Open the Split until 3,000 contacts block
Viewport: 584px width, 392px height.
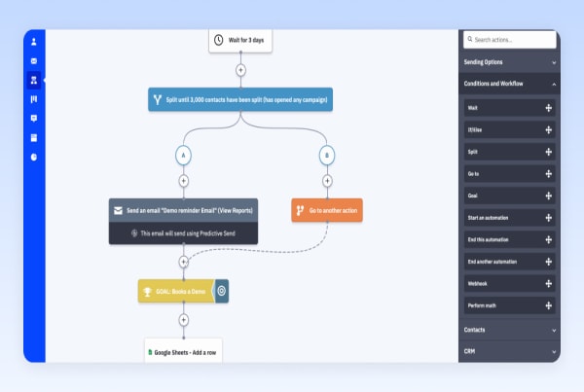coord(240,99)
